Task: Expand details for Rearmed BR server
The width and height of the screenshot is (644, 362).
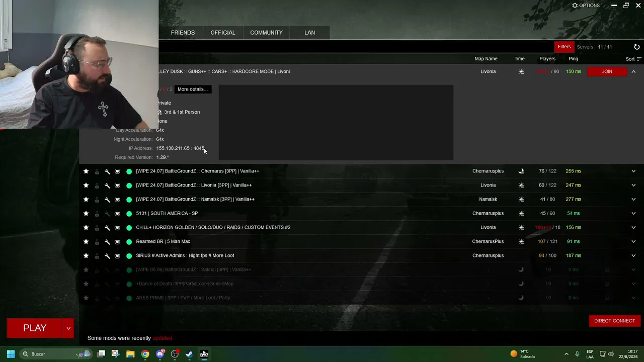Action: (633, 241)
